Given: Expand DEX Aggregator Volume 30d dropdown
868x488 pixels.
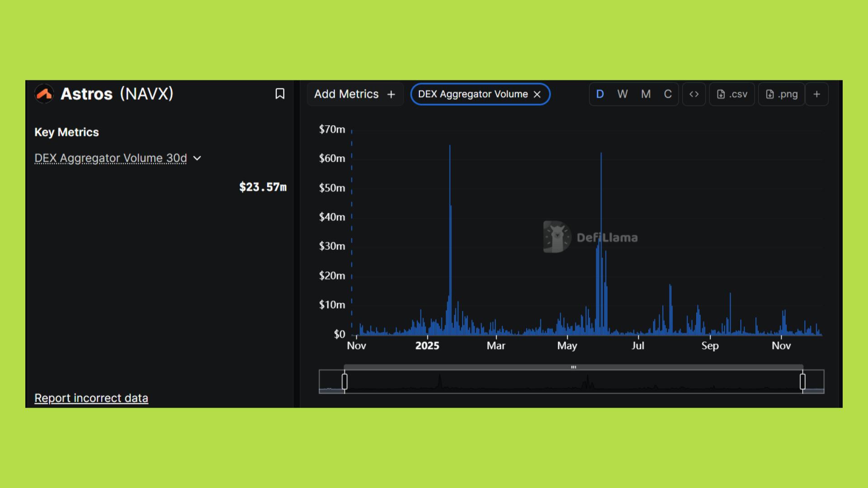Looking at the screenshot, I should point(197,158).
